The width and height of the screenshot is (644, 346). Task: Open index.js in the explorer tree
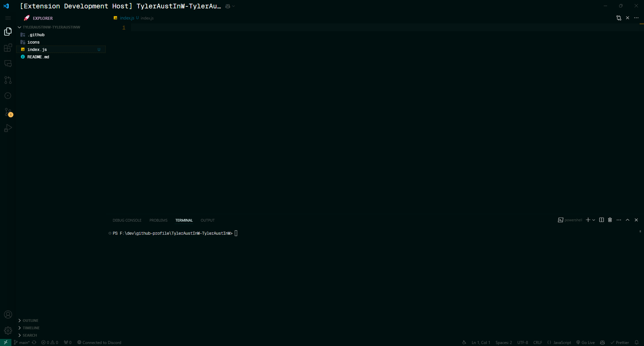pyautogui.click(x=61, y=50)
